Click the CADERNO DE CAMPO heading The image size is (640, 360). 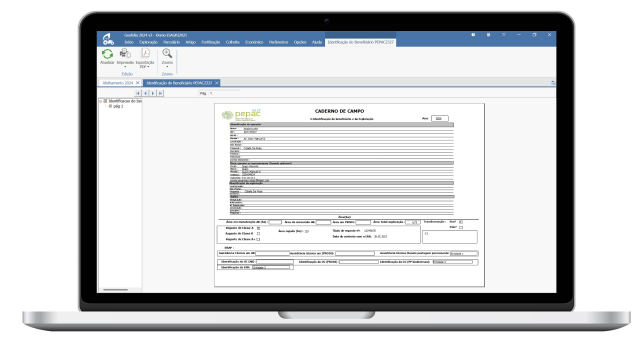click(x=340, y=111)
